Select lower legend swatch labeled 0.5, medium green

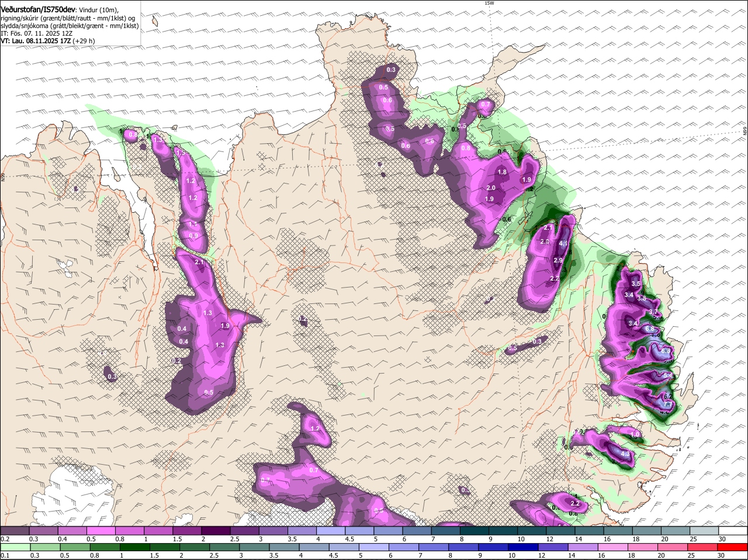point(75,547)
